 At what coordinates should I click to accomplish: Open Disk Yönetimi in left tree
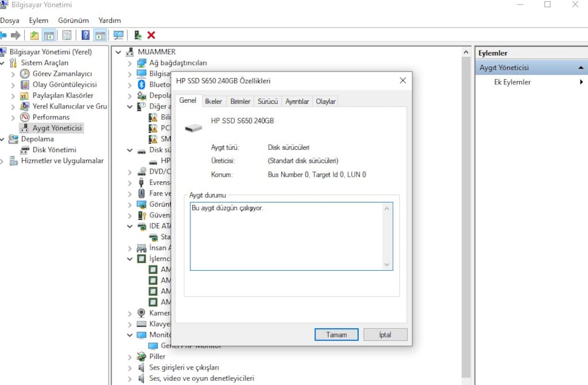coord(54,150)
